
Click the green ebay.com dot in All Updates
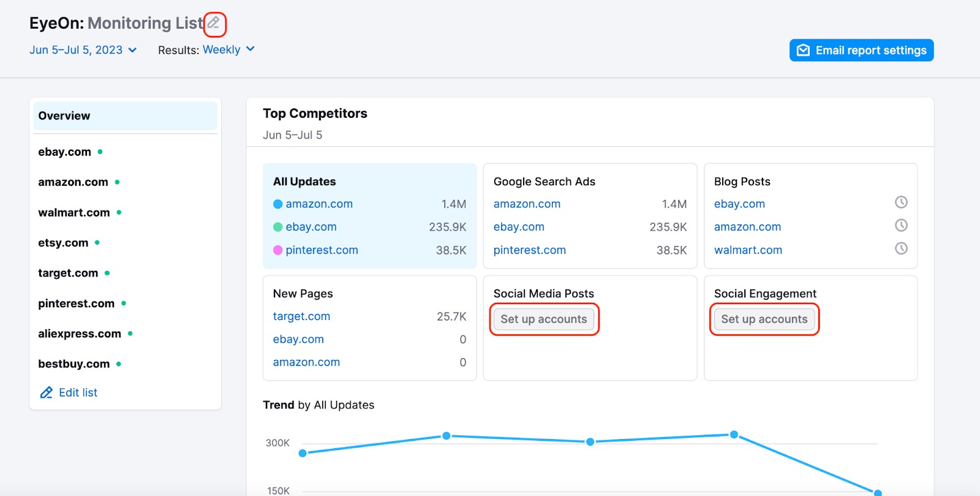point(277,227)
